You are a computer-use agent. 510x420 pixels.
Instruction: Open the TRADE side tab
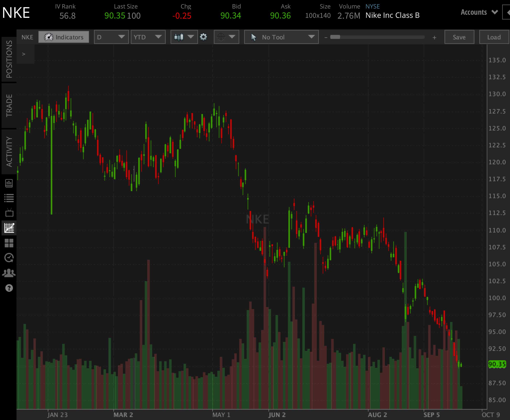tap(9, 106)
